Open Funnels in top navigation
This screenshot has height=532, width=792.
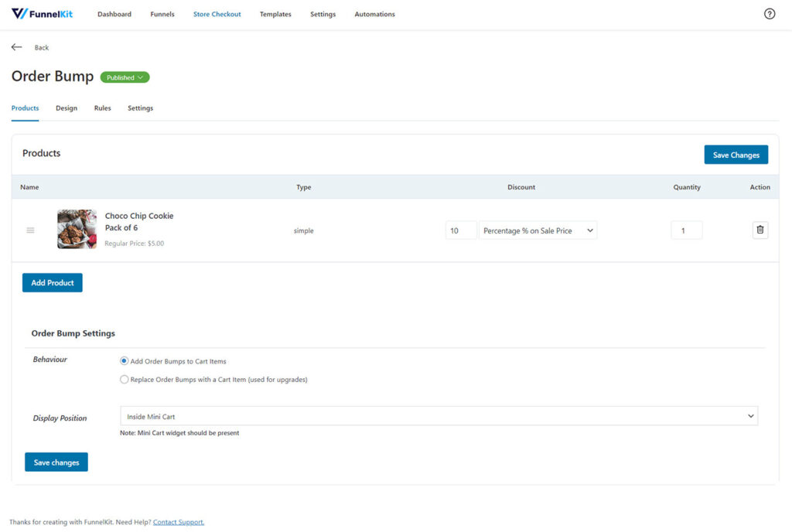(162, 14)
